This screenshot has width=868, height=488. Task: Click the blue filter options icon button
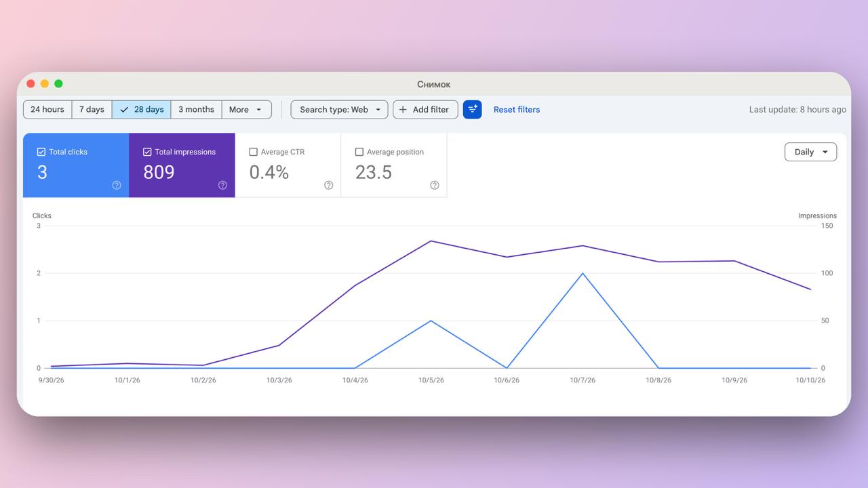click(473, 109)
